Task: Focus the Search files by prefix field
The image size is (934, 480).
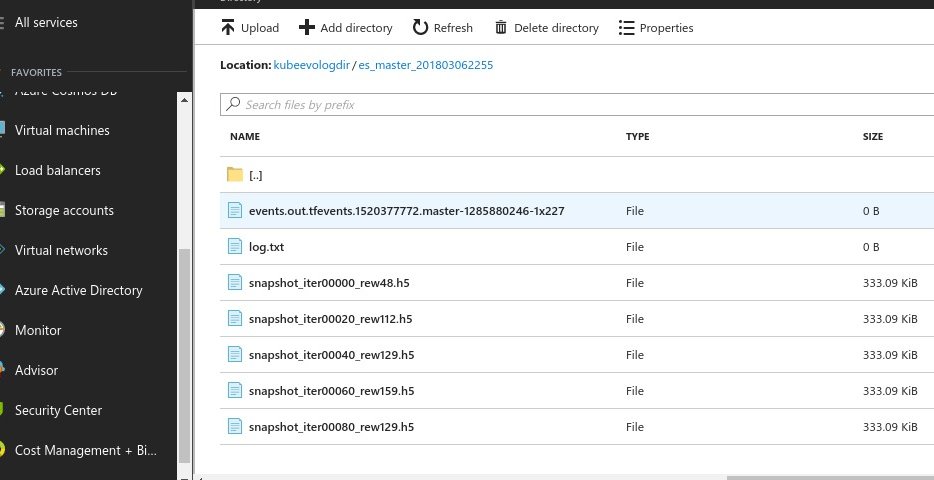Action: click(577, 104)
